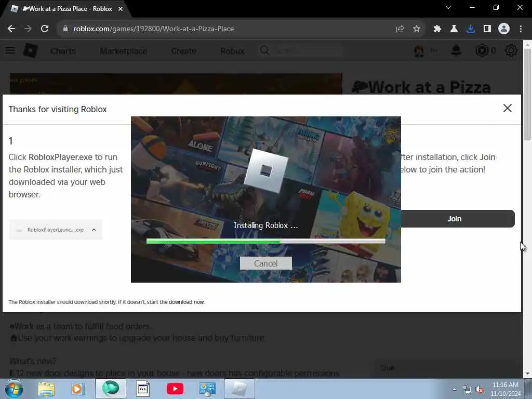The image size is (532, 399).
Task: Open the Windows Start menu
Action: [14, 389]
